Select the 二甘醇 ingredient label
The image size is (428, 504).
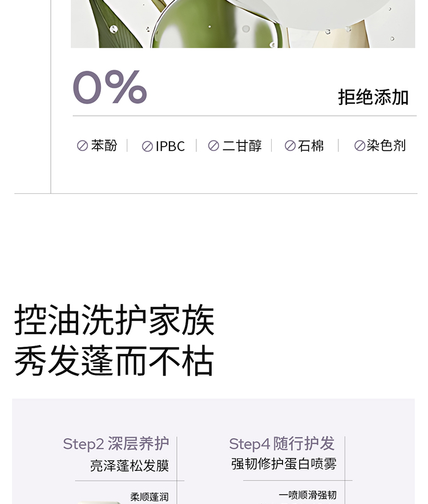(242, 146)
